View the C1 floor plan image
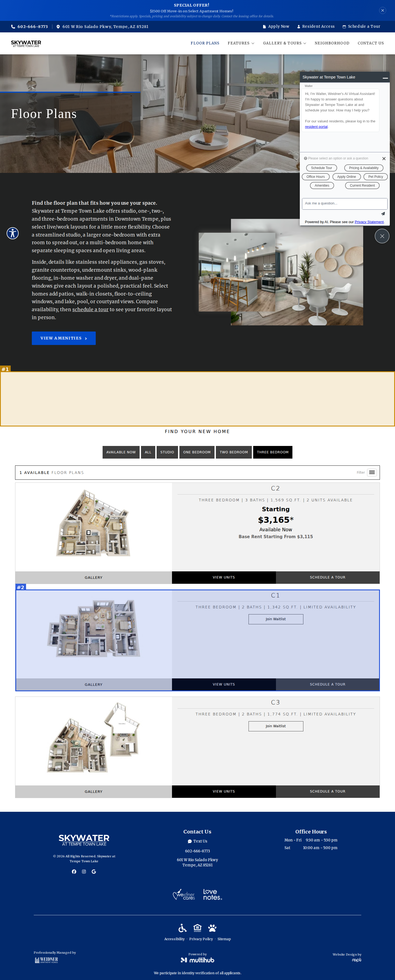Screen dimensions: 395x980 (x=94, y=629)
